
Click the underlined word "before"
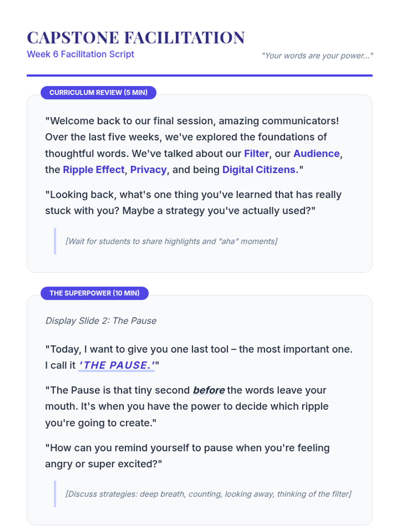[209, 390]
